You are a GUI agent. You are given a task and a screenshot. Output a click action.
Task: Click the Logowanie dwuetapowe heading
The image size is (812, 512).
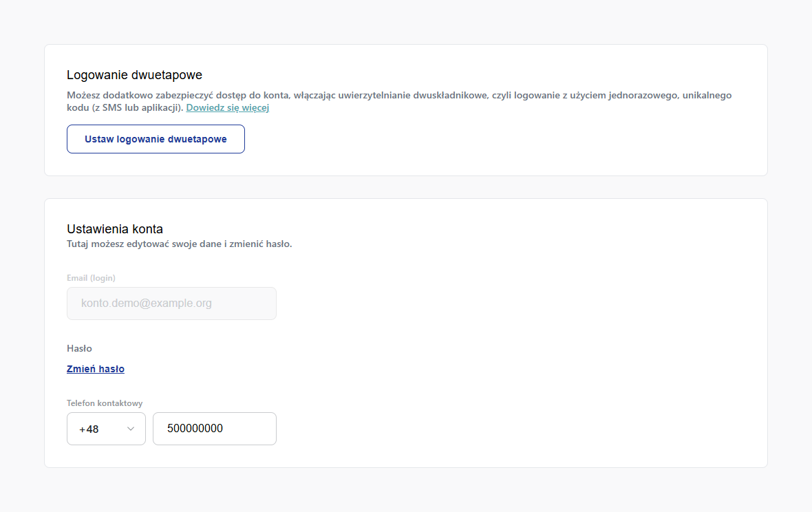pos(134,75)
